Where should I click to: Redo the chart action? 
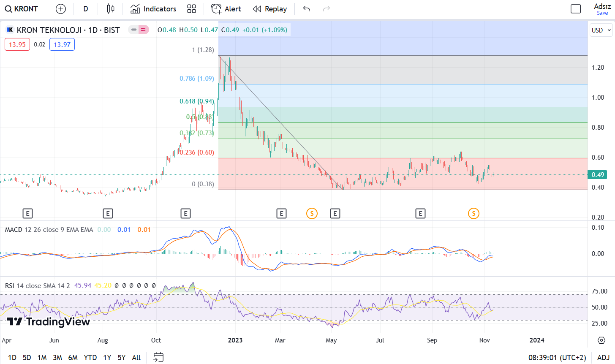click(326, 9)
